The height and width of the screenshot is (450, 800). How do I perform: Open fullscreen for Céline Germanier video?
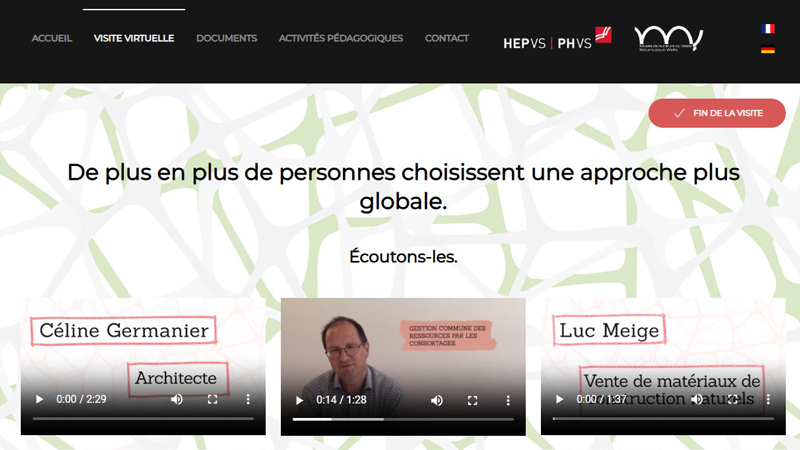pyautogui.click(x=213, y=399)
